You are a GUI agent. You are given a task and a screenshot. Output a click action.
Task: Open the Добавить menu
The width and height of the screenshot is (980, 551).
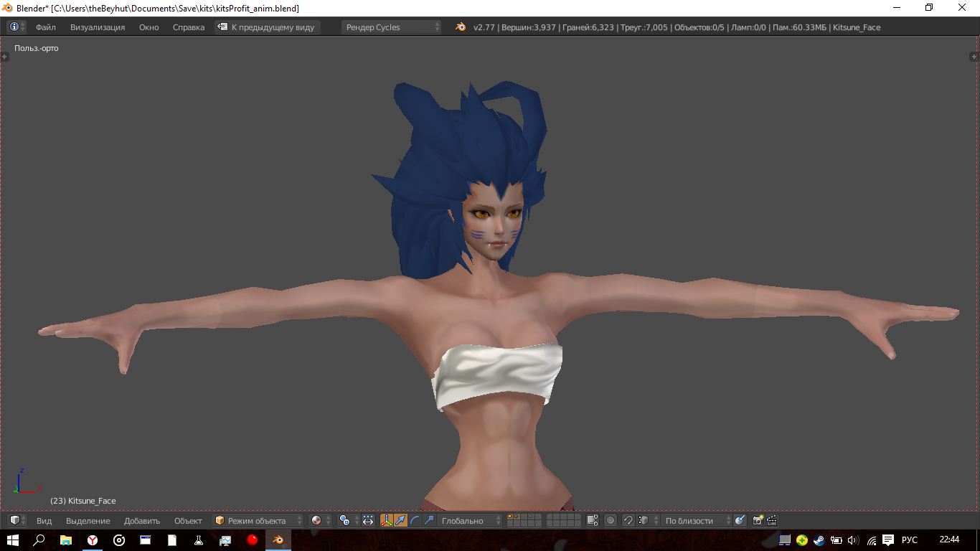[142, 521]
